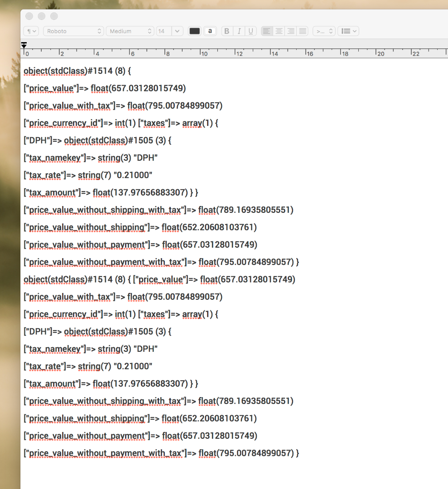Click second 'price_value_without_payment"]=>' line
This screenshot has height=489, width=448.
pyautogui.click(x=141, y=436)
